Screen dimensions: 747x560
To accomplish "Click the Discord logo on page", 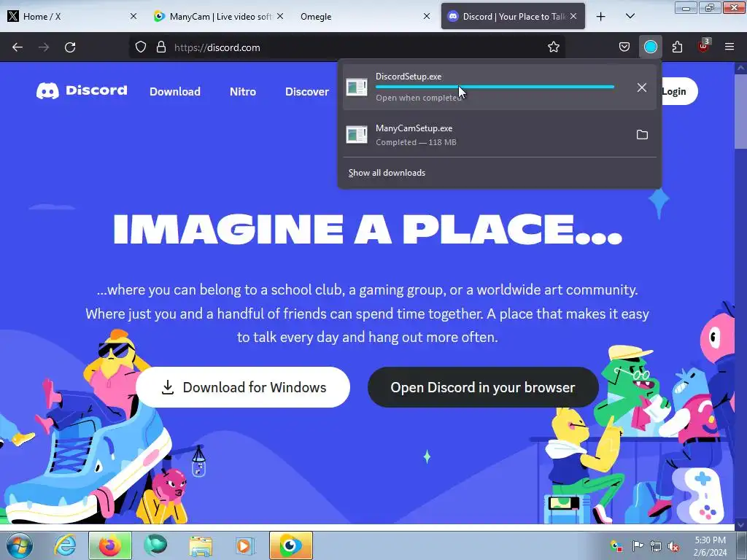I will click(x=82, y=90).
